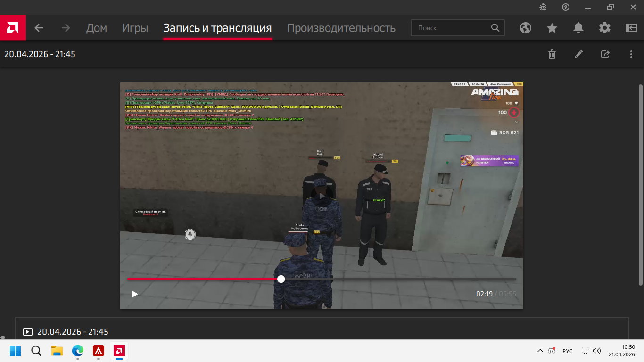Open the Дом tab
This screenshot has width=644, height=362.
tap(97, 28)
